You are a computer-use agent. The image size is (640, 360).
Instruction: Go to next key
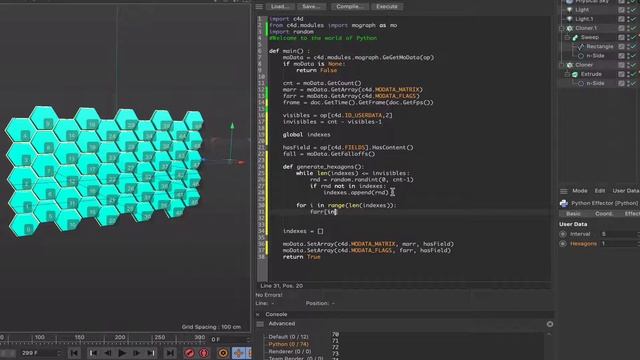click(x=151, y=353)
